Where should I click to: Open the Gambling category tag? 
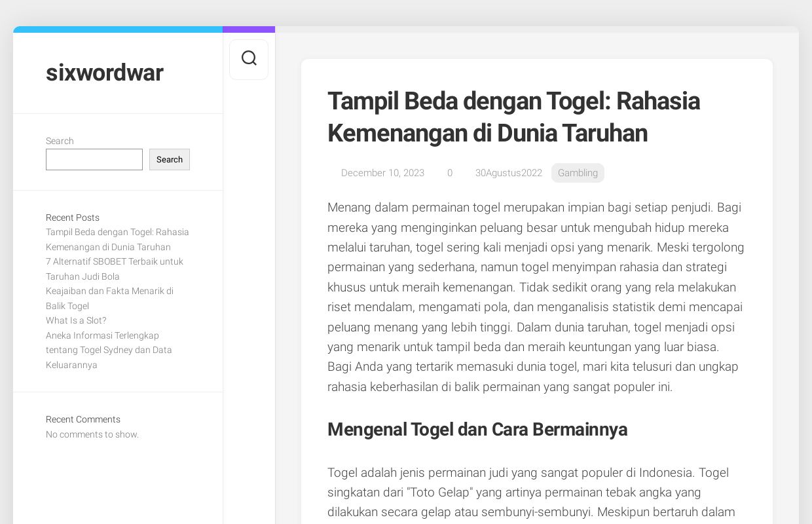coord(578,173)
